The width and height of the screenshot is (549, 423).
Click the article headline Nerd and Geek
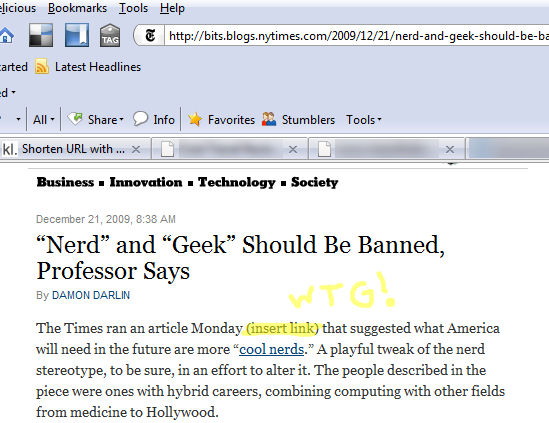click(x=241, y=258)
